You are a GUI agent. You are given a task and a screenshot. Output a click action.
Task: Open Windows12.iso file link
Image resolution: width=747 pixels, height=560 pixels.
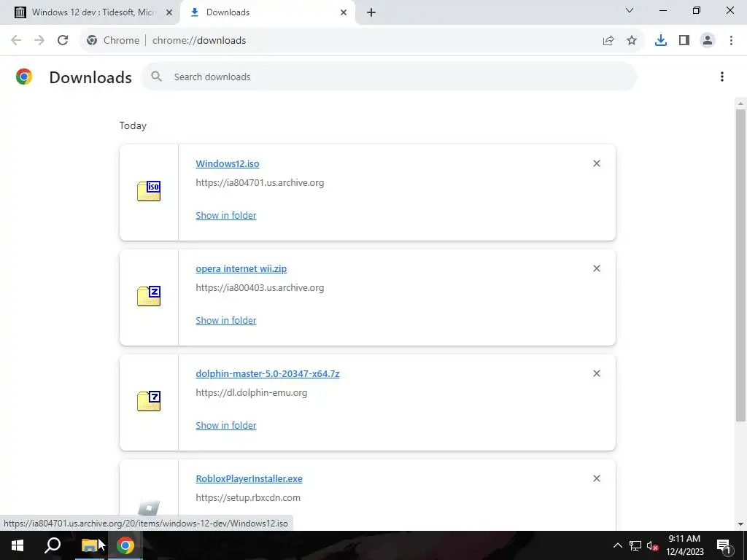click(228, 164)
